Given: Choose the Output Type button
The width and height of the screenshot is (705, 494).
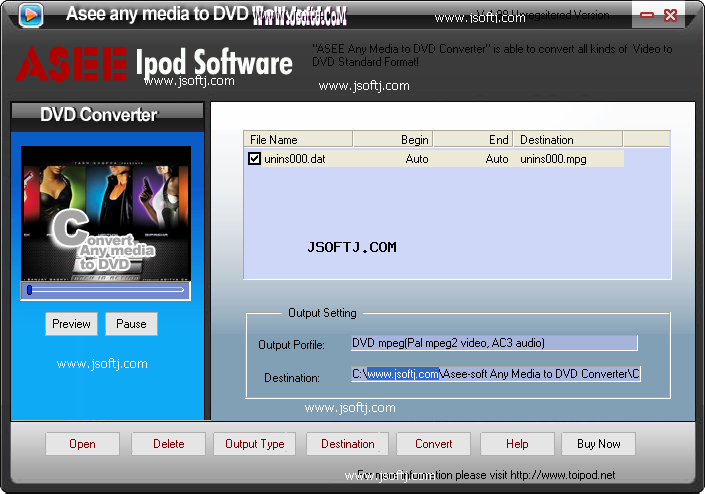Looking at the screenshot, I should tap(254, 444).
